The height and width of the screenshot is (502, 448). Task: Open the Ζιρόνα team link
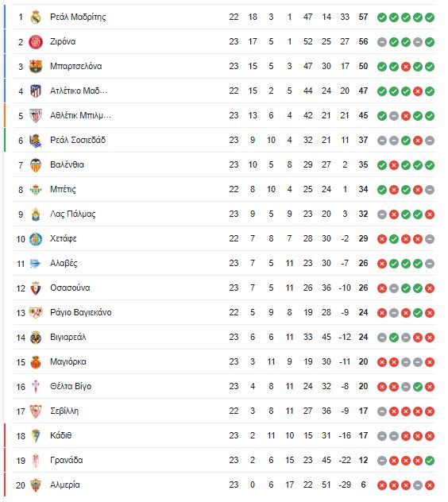(x=63, y=41)
